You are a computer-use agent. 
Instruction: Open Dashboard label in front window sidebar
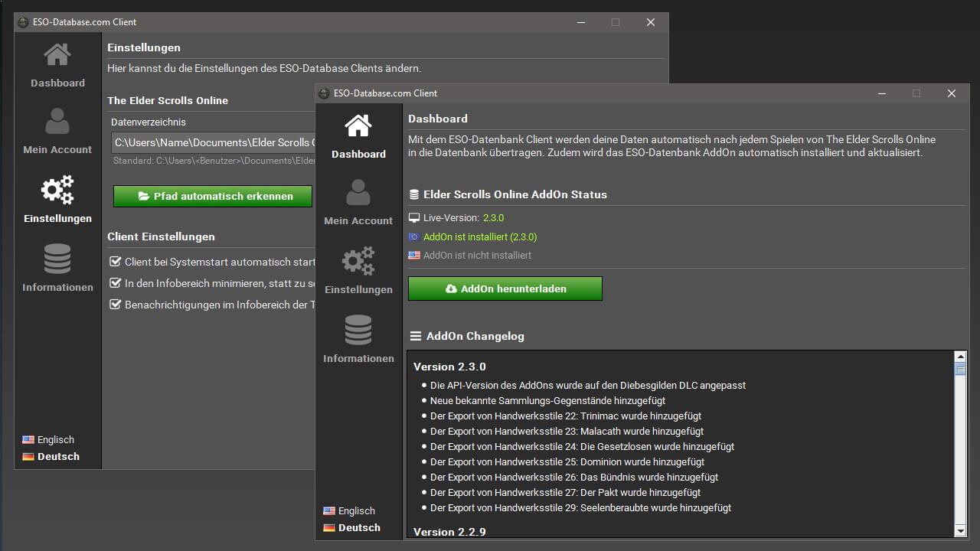(358, 155)
